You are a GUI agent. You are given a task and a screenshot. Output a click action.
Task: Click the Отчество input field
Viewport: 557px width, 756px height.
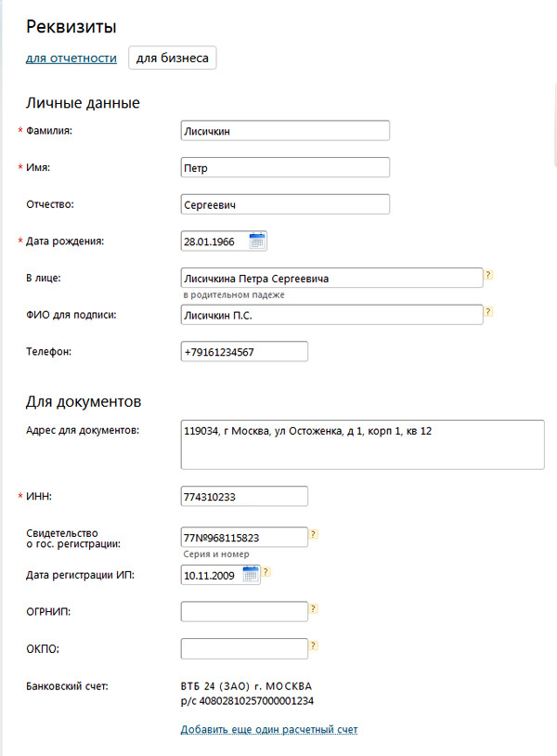point(285,204)
